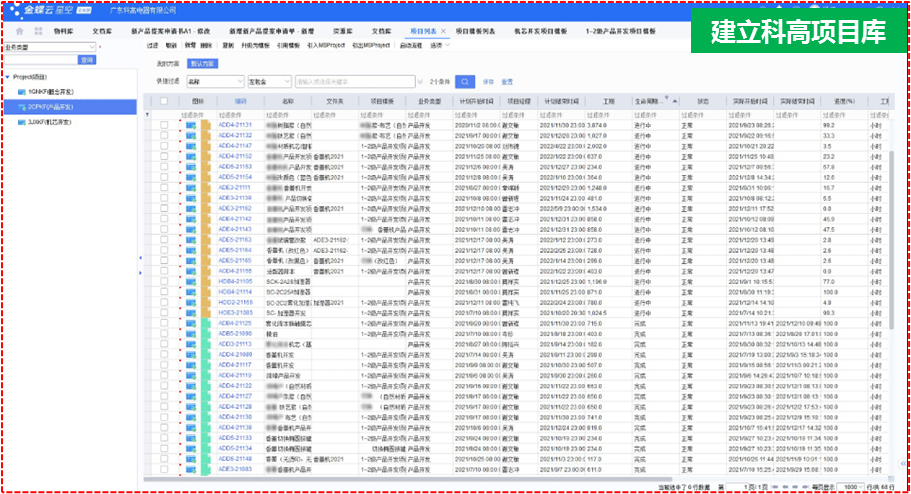Open the 名称 quick filter field dropdown
The height and width of the screenshot is (494, 911).
click(215, 82)
